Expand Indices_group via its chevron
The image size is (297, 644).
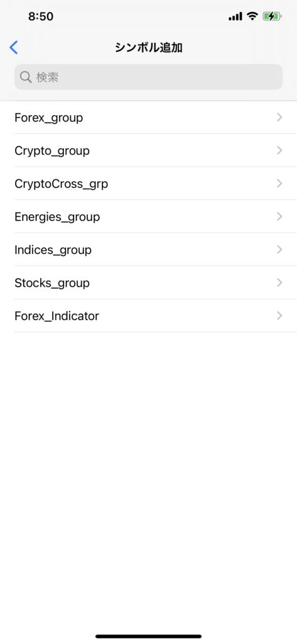tap(280, 249)
